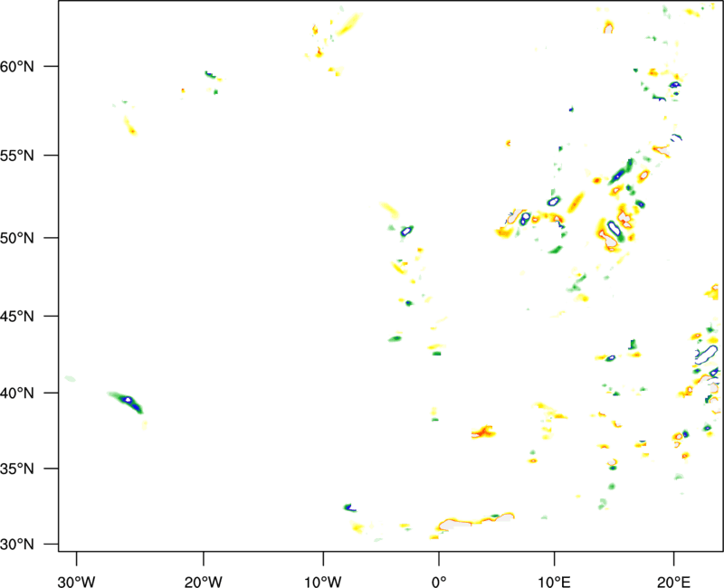Click the 60°N latitude label
The width and height of the screenshot is (724, 588).
pyautogui.click(x=17, y=66)
